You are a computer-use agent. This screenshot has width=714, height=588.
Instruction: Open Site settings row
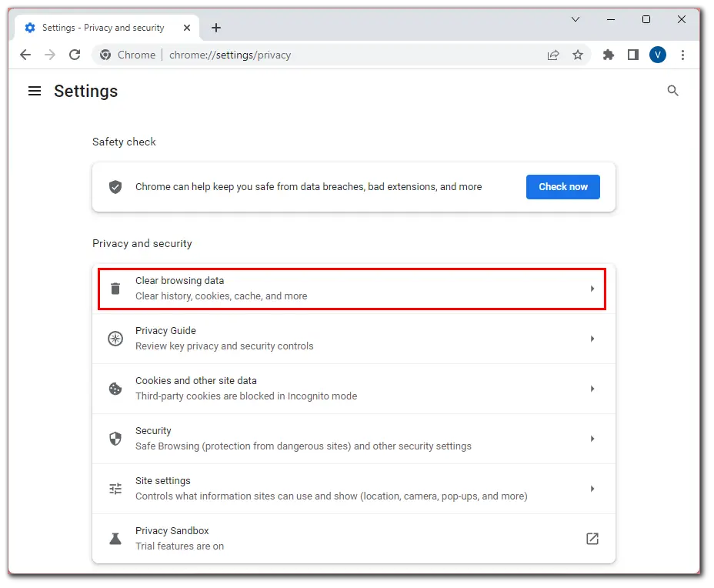pos(354,489)
